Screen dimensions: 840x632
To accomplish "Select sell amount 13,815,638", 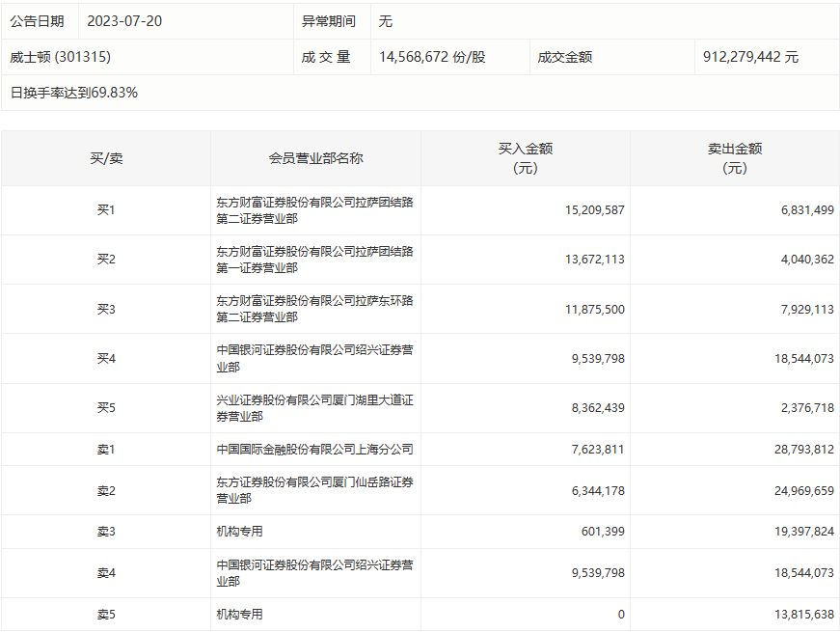I will (x=804, y=615).
